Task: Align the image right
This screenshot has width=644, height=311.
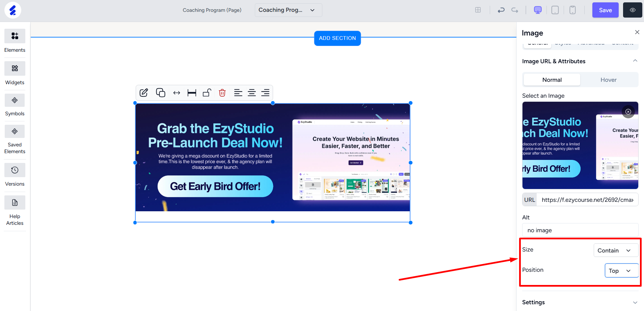Action: point(265,93)
